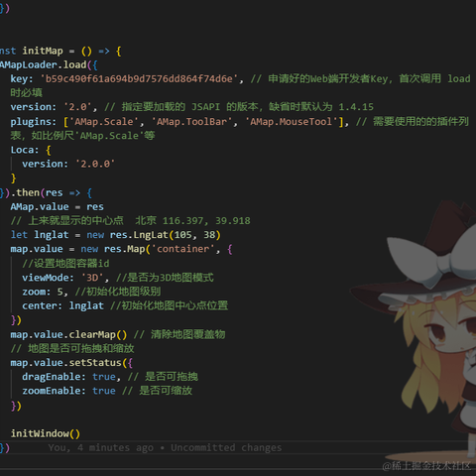
Task: Click the 'AMap.Scale' string in plugins array
Action: tap(104, 122)
